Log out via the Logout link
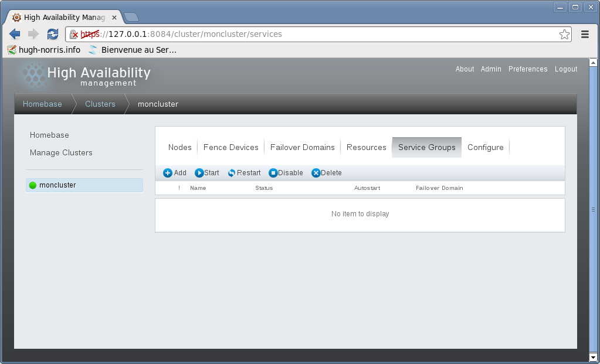This screenshot has height=364, width=600. pyautogui.click(x=566, y=69)
